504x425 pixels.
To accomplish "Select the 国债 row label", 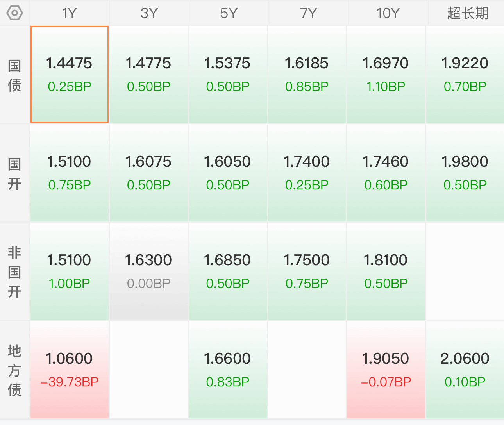I will (x=14, y=75).
